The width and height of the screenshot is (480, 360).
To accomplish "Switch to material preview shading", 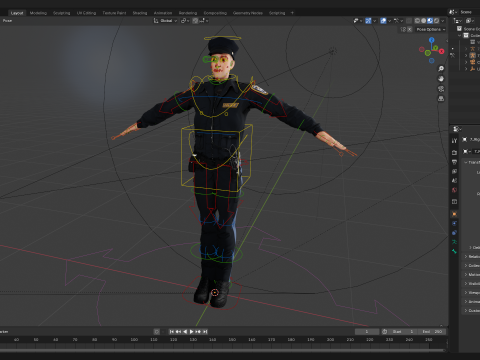I will coord(430,21).
